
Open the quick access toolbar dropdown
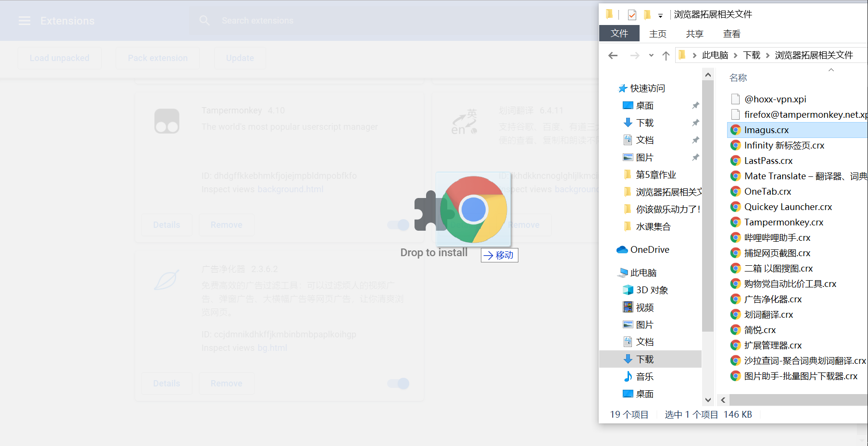660,15
